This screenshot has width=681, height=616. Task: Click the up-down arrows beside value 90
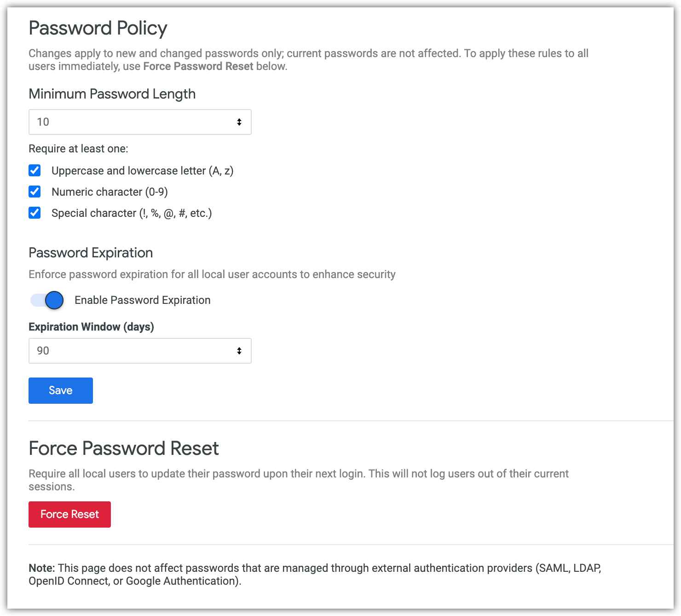coord(239,351)
